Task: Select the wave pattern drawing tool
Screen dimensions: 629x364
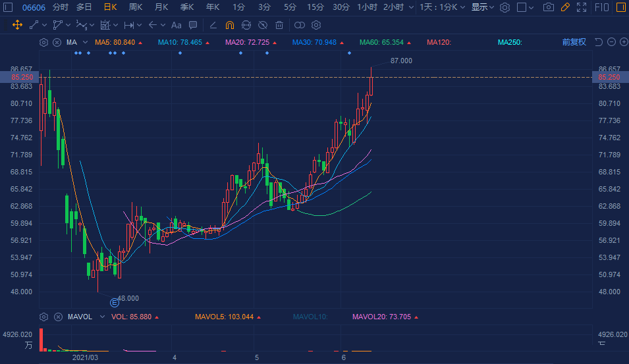Action: pos(82,25)
